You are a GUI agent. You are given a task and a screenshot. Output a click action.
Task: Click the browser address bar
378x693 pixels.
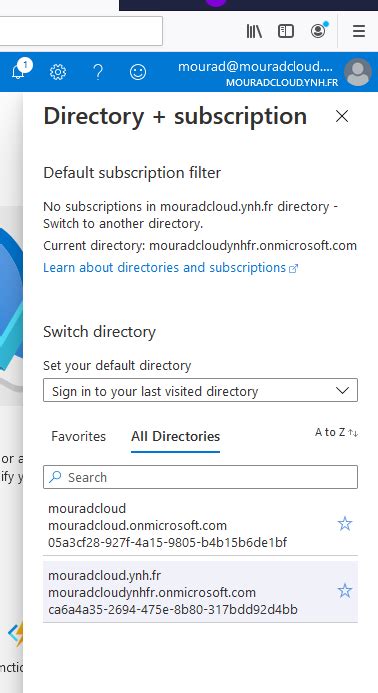(x=81, y=31)
